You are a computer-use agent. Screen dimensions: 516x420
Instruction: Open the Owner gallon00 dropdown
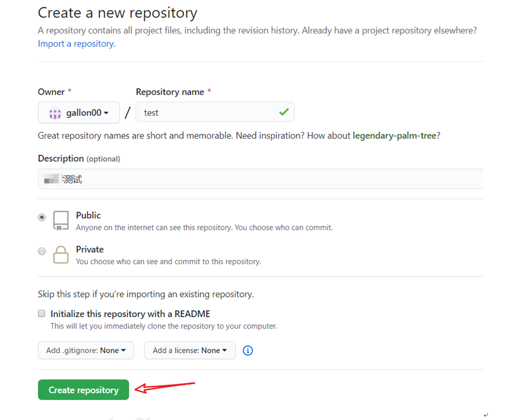click(79, 112)
